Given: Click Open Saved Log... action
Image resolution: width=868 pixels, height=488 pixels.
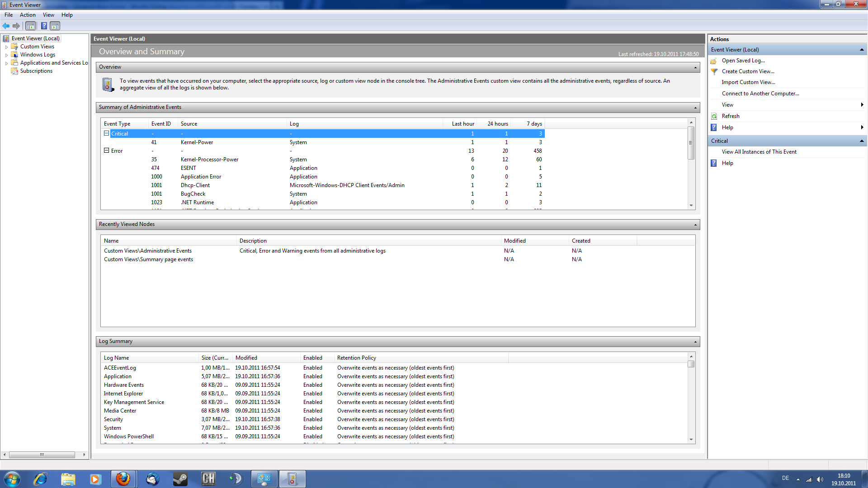Looking at the screenshot, I should tap(743, 61).
